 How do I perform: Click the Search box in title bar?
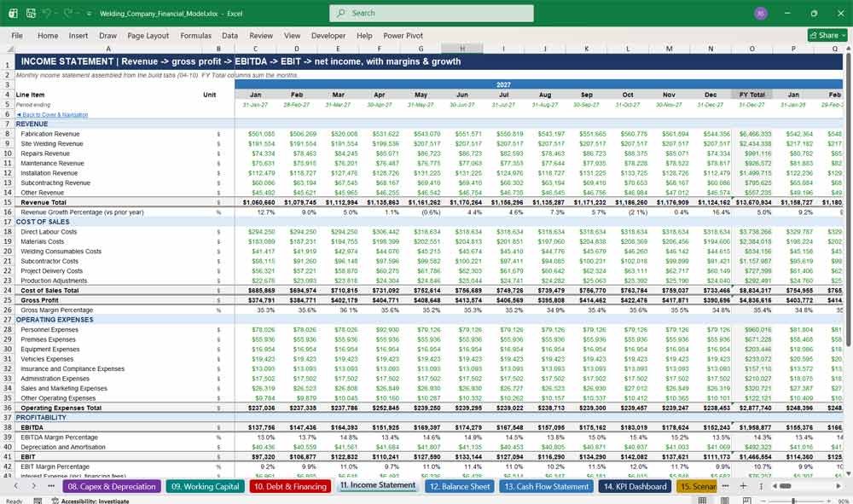(x=431, y=13)
